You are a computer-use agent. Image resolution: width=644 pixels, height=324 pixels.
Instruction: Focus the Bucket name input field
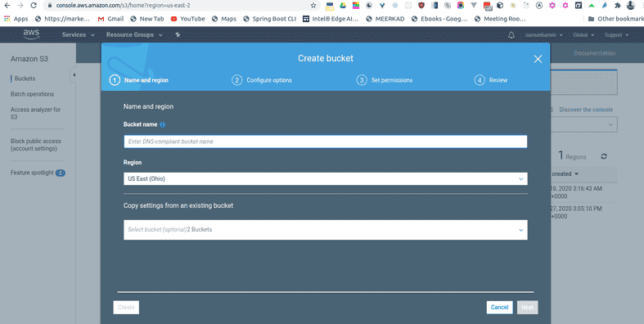[326, 142]
